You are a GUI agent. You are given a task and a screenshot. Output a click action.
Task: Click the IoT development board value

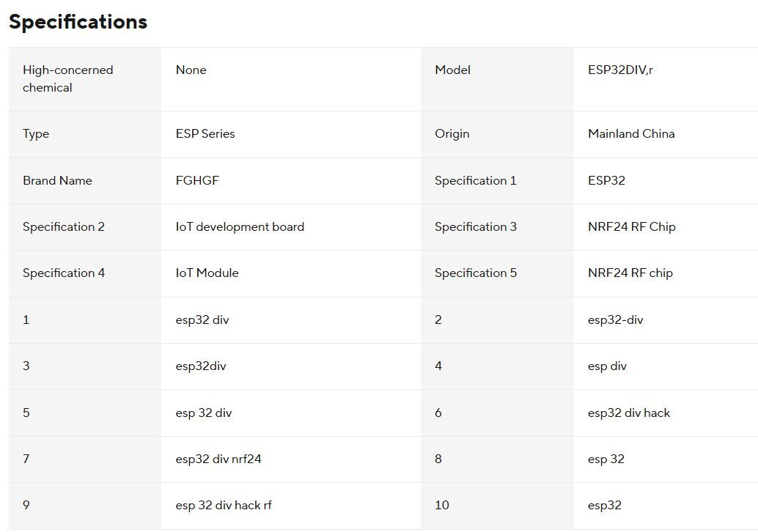[x=240, y=227]
